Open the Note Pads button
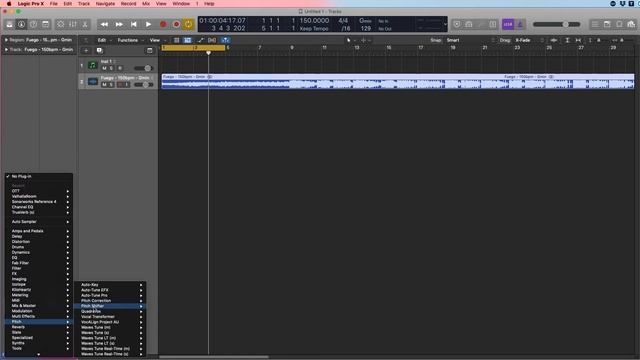 click(607, 24)
